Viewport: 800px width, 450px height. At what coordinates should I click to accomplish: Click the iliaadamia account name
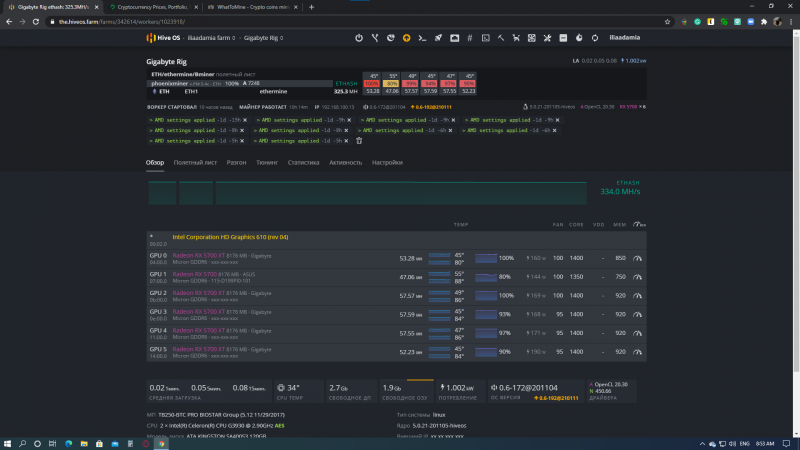[627, 38]
